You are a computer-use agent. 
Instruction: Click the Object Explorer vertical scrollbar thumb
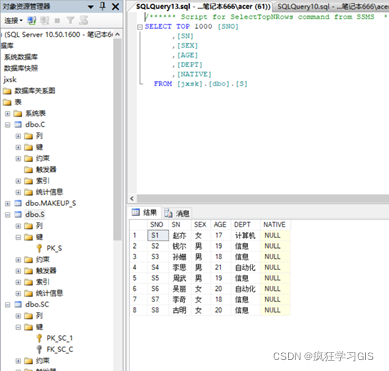117,139
